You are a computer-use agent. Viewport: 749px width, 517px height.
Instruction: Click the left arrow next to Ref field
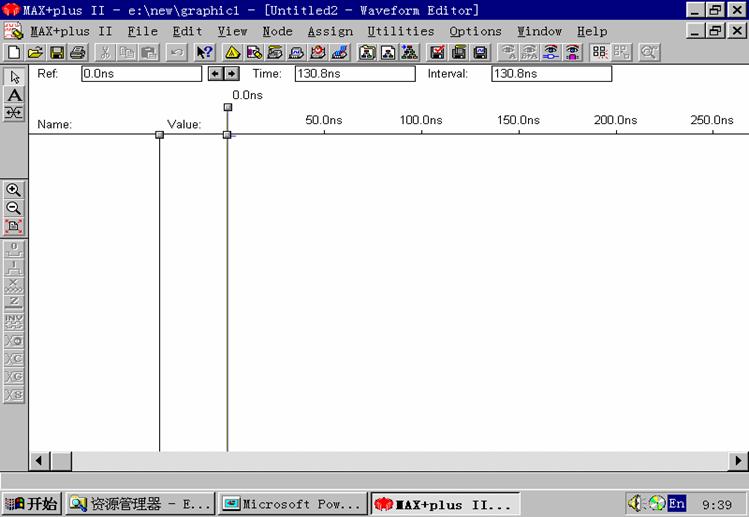(215, 74)
